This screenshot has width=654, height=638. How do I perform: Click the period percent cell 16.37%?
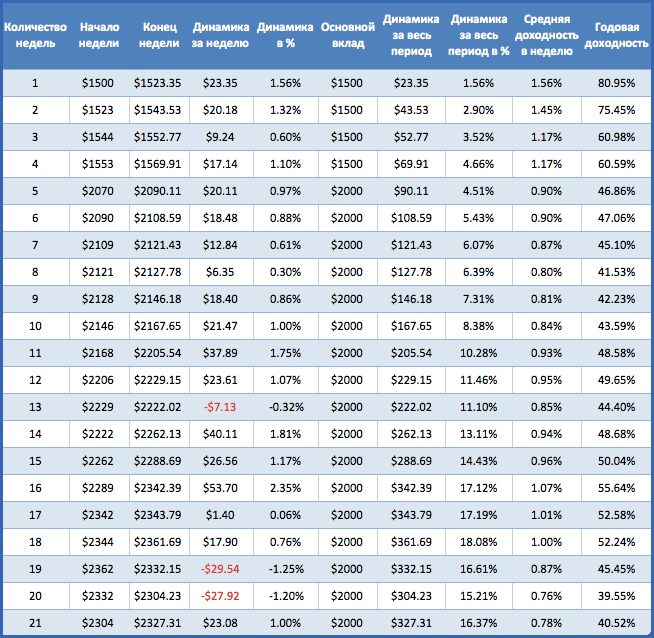pyautogui.click(x=478, y=623)
